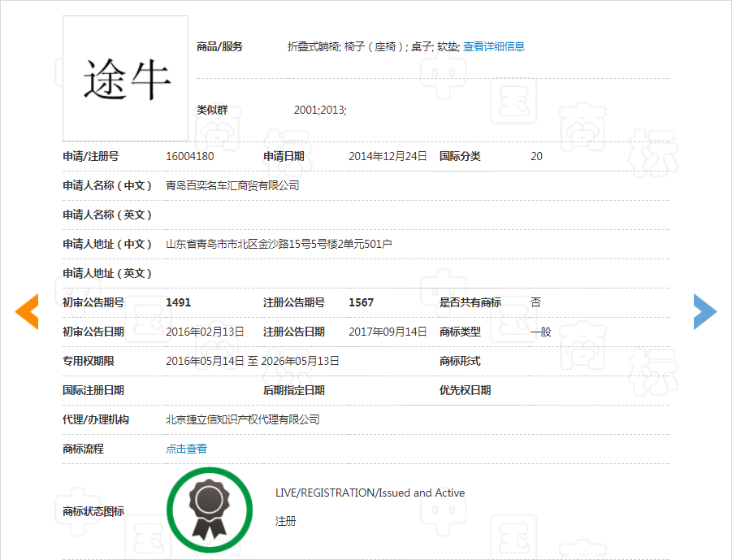Click the exclusive rights period date range
This screenshot has width=732, height=560.
[x=252, y=361]
